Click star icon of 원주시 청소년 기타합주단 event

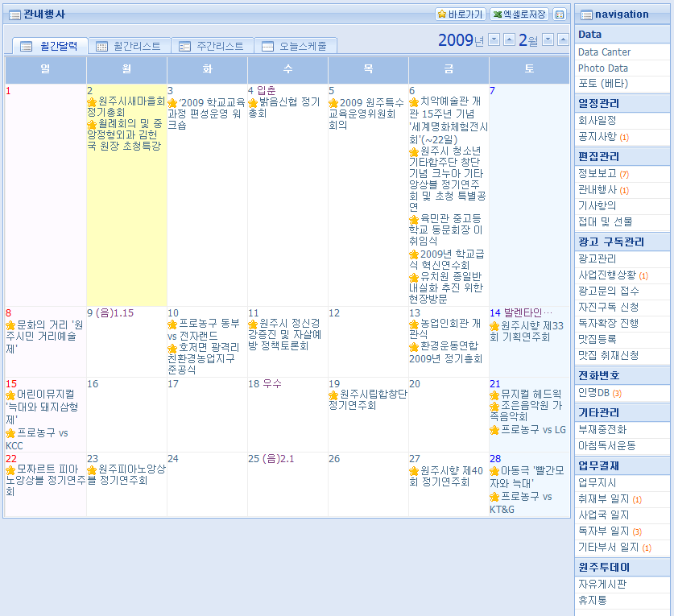tap(414, 152)
